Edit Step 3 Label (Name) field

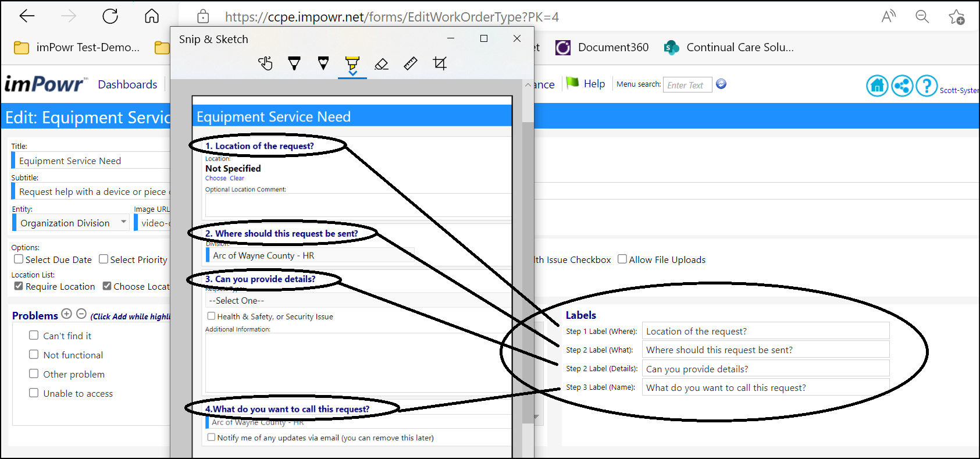coord(766,387)
